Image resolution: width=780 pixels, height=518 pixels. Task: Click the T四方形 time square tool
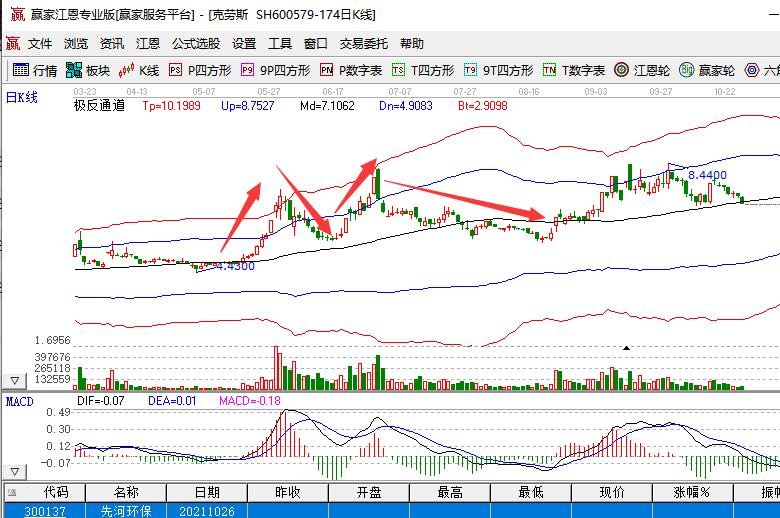(423, 70)
